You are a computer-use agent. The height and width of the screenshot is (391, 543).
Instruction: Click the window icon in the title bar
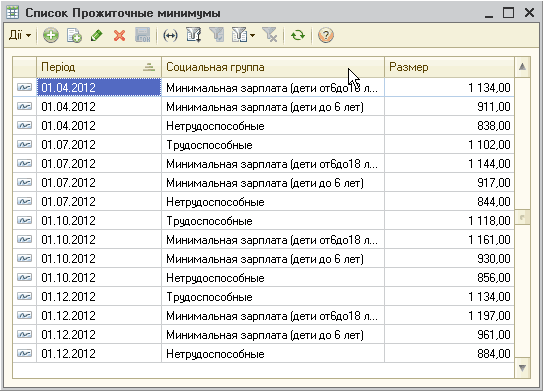point(12,12)
